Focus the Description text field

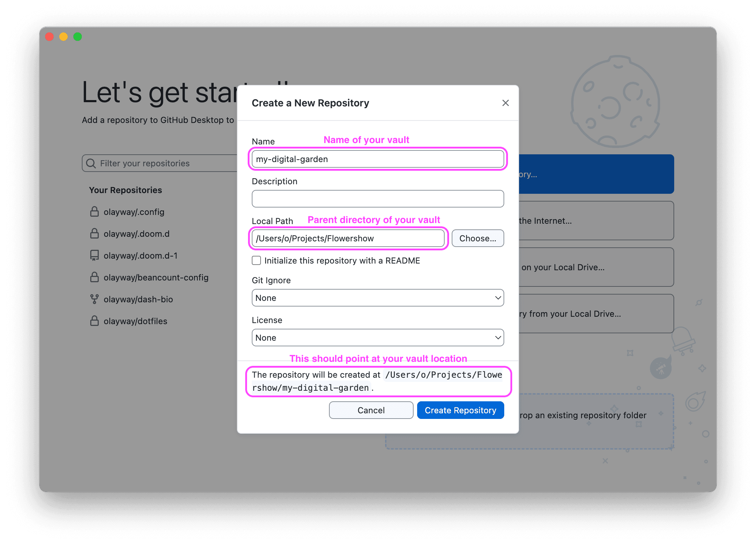378,199
